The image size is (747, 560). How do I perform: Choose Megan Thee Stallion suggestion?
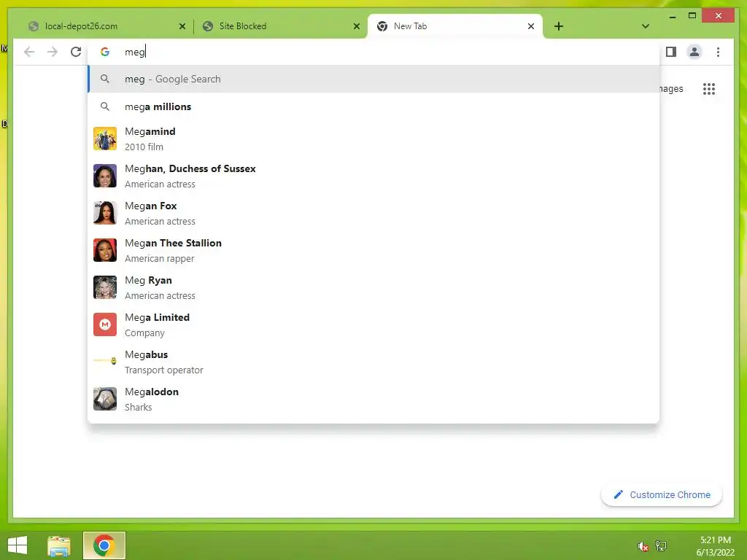pyautogui.click(x=373, y=250)
